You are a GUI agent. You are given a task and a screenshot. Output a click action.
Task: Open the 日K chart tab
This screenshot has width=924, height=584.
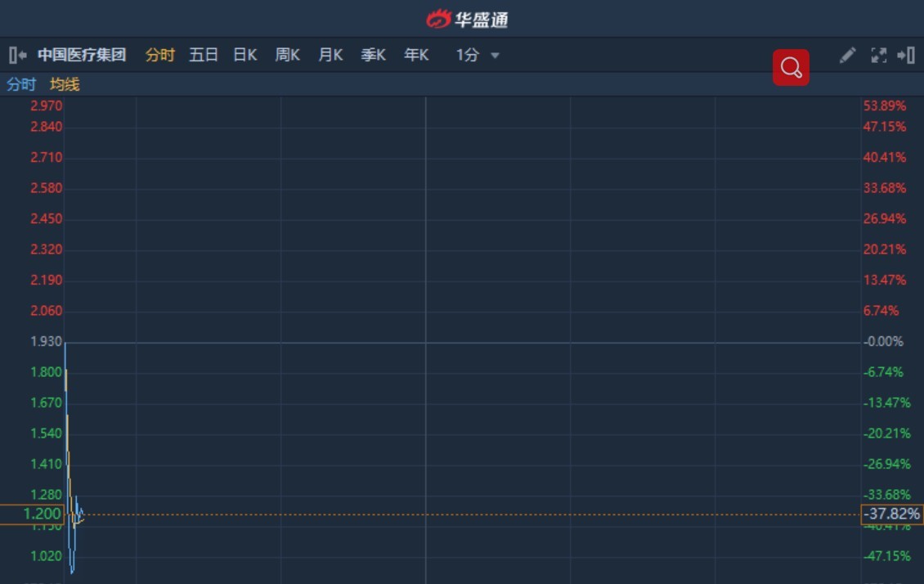point(245,56)
